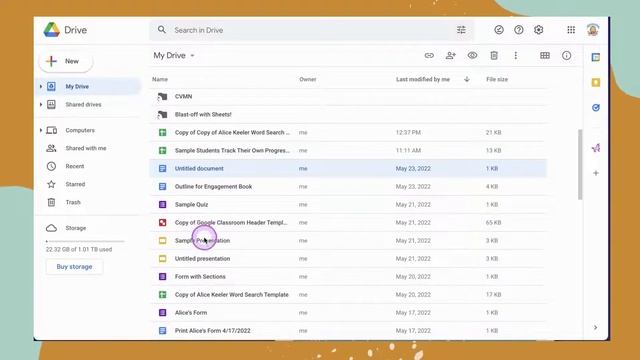Expand My Drive tree arrow in sidebar
Image resolution: width=640 pixels, height=360 pixels.
pyautogui.click(x=41, y=87)
